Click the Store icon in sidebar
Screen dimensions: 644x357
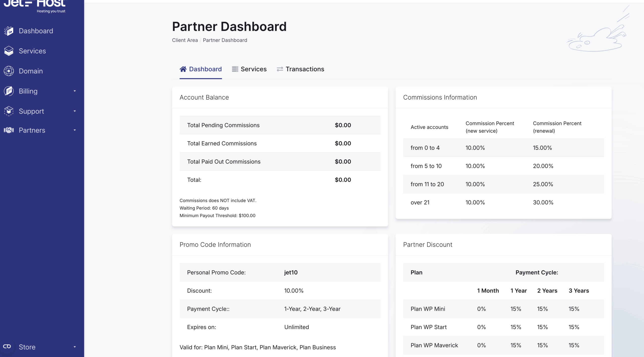click(7, 346)
